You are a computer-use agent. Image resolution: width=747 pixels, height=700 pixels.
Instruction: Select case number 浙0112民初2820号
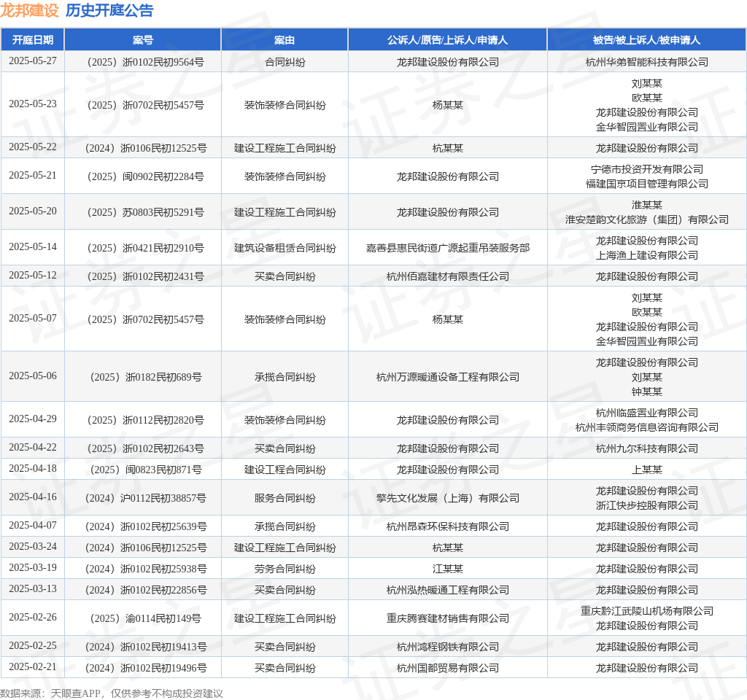pos(145,420)
